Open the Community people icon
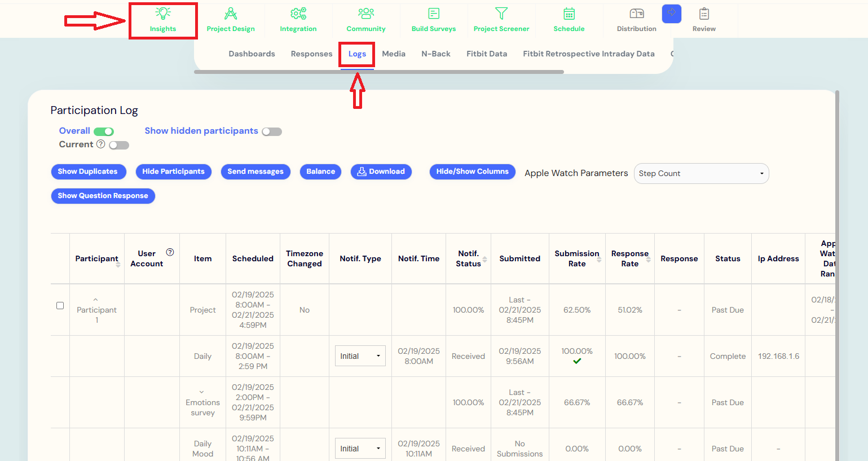Viewport: 868px width, 461px height. 366,14
